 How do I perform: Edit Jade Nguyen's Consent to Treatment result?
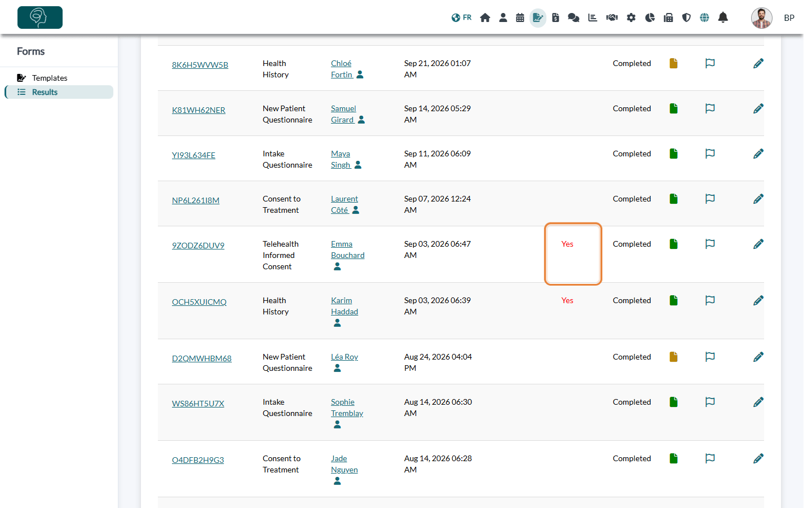(758, 458)
